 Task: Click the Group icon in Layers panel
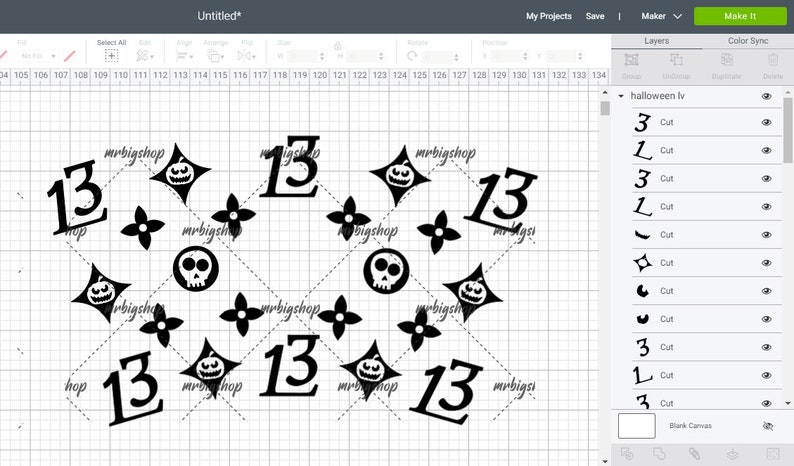tap(631, 60)
